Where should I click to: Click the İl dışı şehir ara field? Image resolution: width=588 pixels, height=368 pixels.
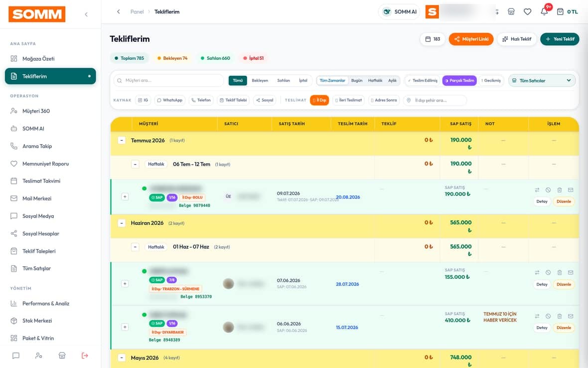(x=435, y=100)
